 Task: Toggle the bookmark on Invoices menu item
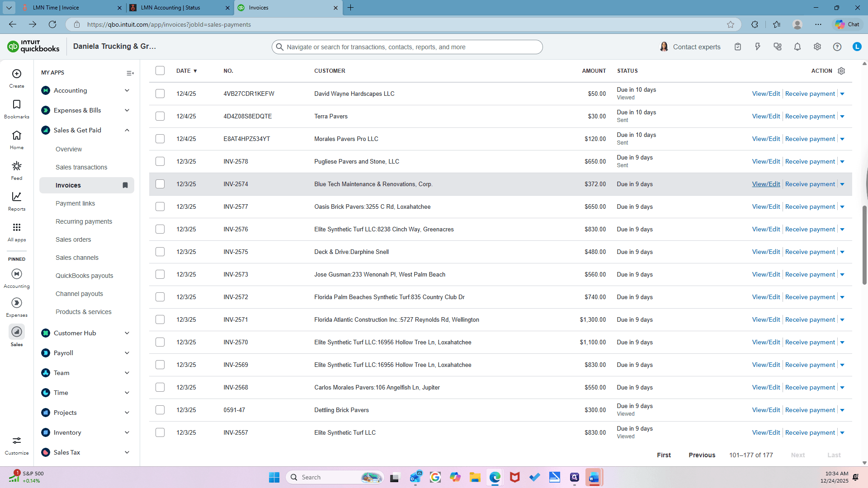tap(125, 185)
